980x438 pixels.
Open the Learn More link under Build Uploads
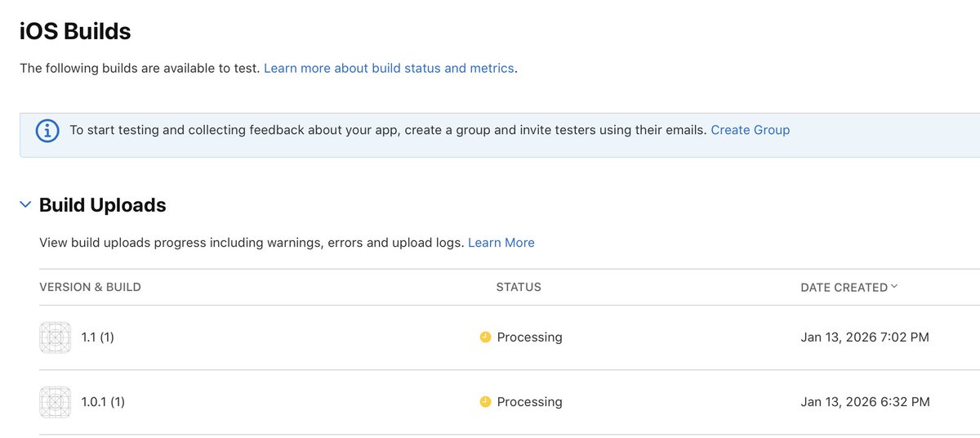pyautogui.click(x=501, y=243)
